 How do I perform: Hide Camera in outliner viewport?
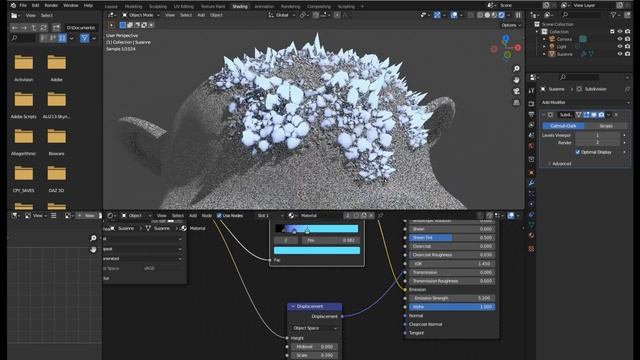click(x=620, y=39)
